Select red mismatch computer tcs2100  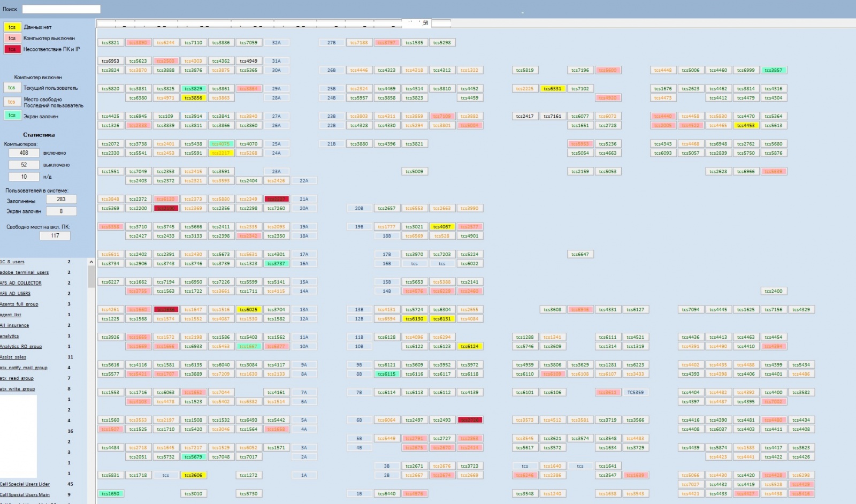[166, 209]
